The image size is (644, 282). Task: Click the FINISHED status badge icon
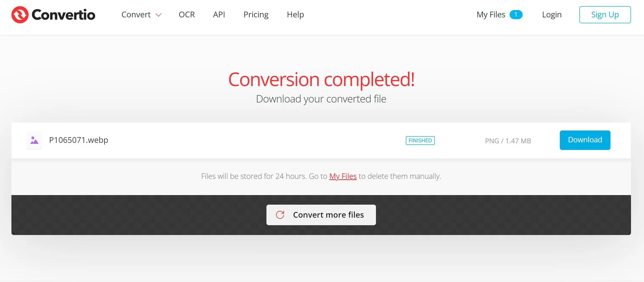pyautogui.click(x=420, y=140)
